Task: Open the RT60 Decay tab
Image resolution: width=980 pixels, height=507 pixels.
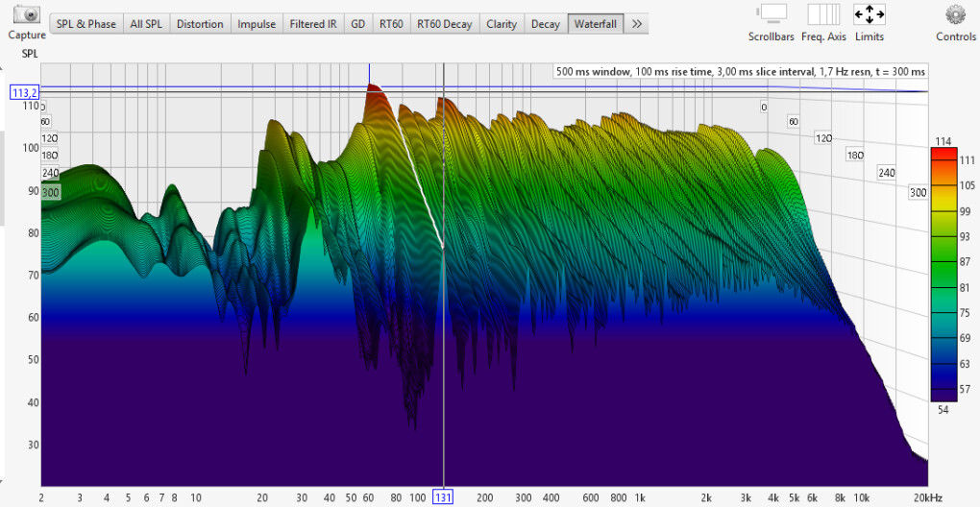Action: pyautogui.click(x=445, y=24)
